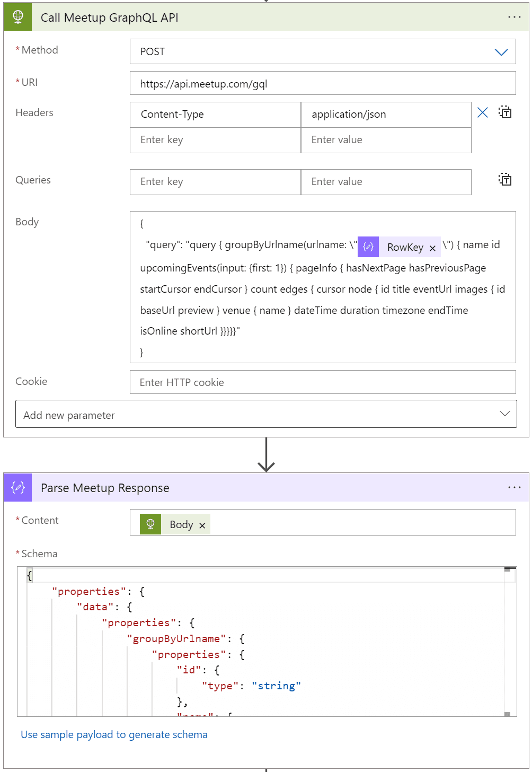Open the ellipsis menu for Call Meetup GraphQL API

click(514, 17)
